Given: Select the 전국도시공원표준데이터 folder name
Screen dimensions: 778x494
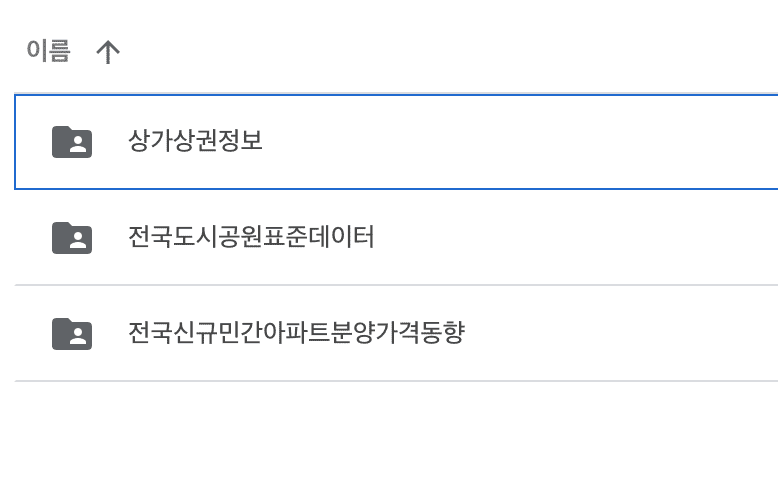Looking at the screenshot, I should click(251, 238).
